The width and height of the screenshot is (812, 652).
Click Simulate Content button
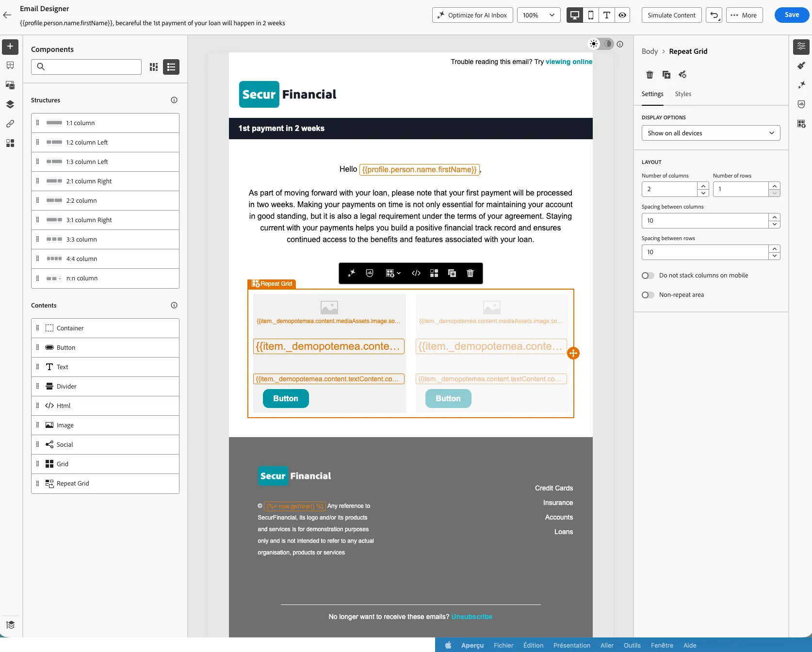[x=671, y=15]
